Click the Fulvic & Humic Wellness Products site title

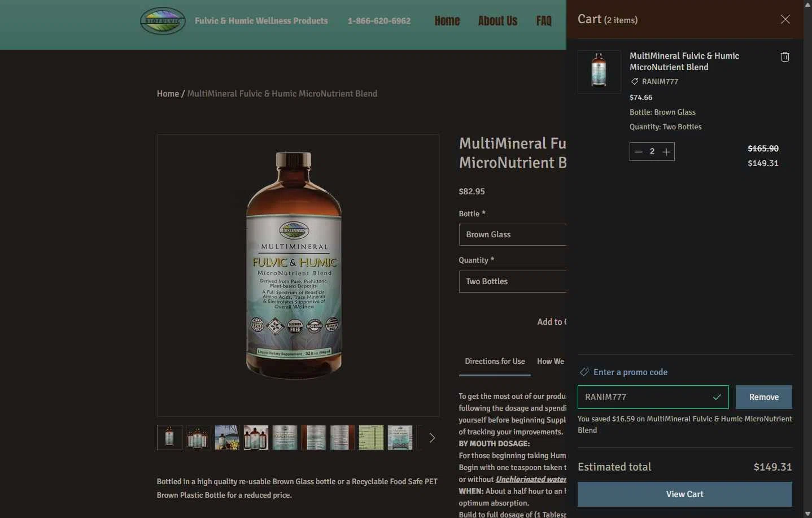coord(261,21)
